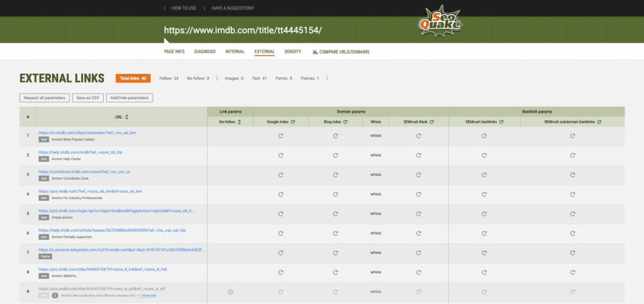Request Google index for row 5 Empty anchor
Screen dimensions: 644x304
click(280, 213)
